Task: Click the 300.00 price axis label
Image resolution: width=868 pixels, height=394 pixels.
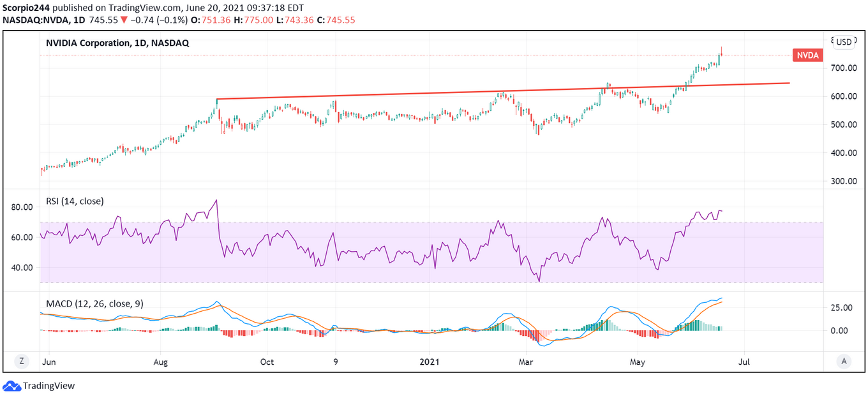Action: click(x=842, y=181)
